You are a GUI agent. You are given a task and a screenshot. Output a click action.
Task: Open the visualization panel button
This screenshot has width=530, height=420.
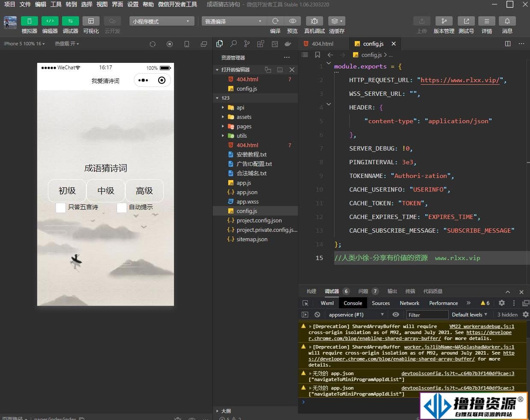pos(91,21)
